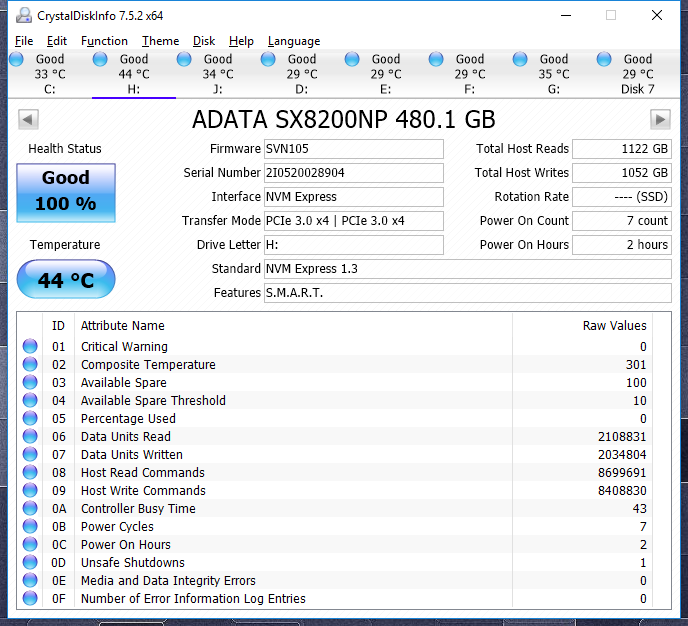The image size is (688, 626).
Task: Click blue orb for Disk 7
Action: (604, 60)
